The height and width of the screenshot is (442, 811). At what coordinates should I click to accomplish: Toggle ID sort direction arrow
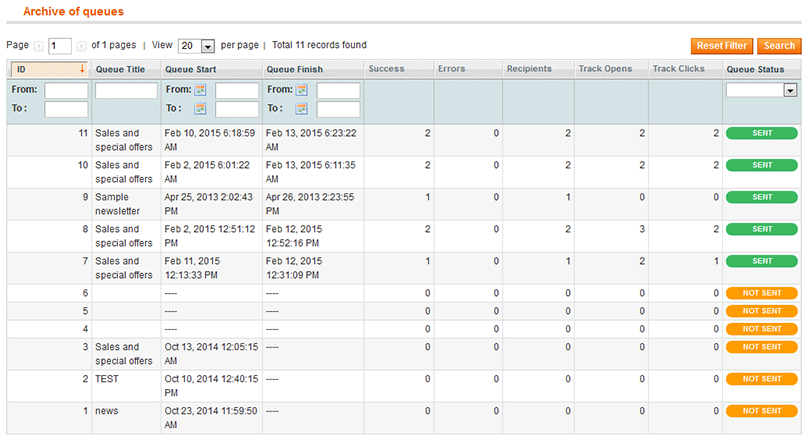(x=82, y=69)
